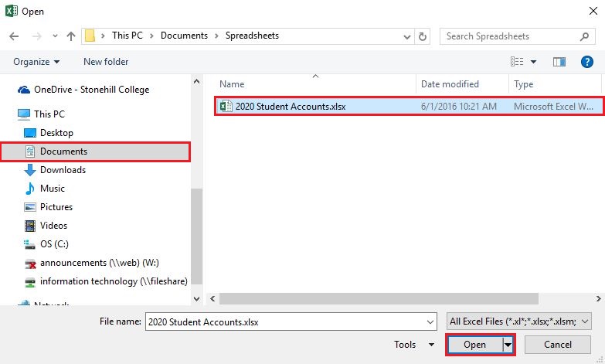
Task: Click the Downloads arrow icon
Action: coord(29,170)
